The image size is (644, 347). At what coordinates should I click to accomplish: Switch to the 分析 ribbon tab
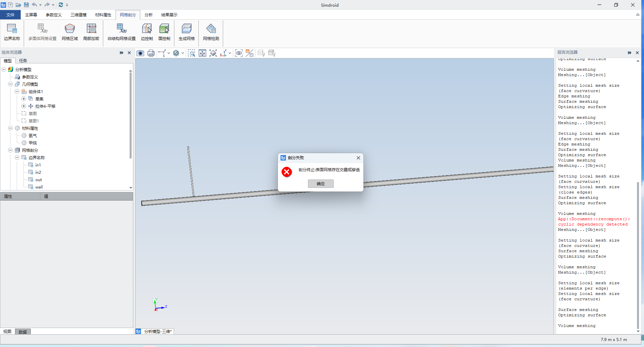tap(149, 15)
